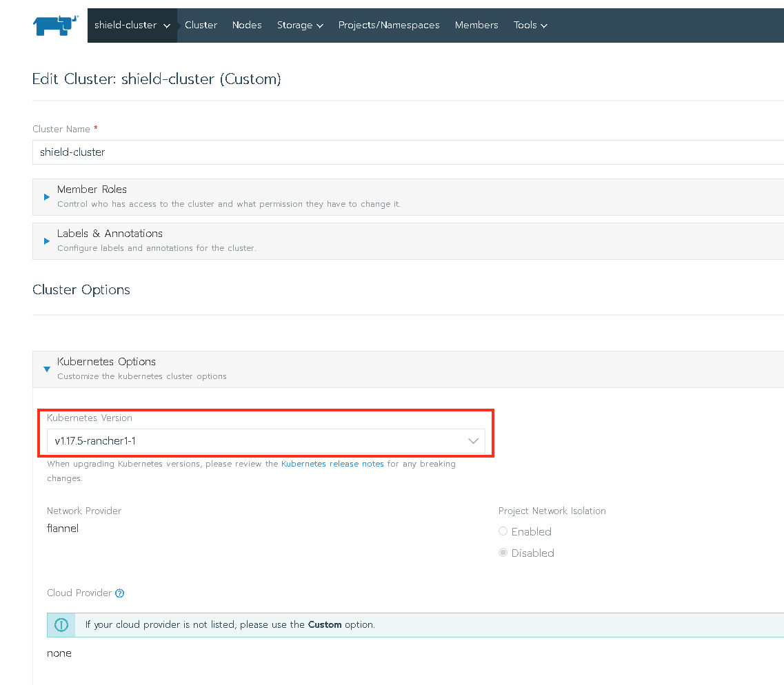784x685 pixels.
Task: Open the Members page
Action: click(x=476, y=25)
